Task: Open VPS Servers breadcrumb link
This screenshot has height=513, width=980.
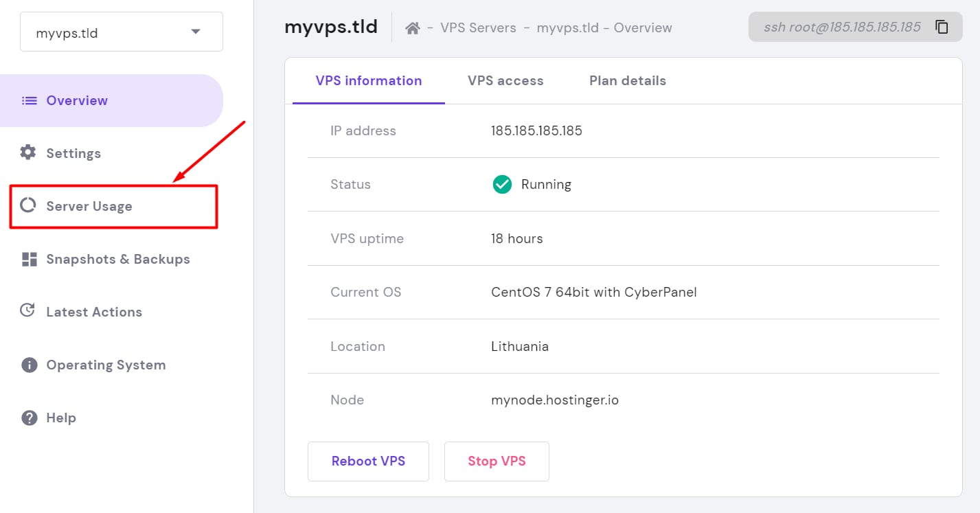Action: tap(478, 28)
